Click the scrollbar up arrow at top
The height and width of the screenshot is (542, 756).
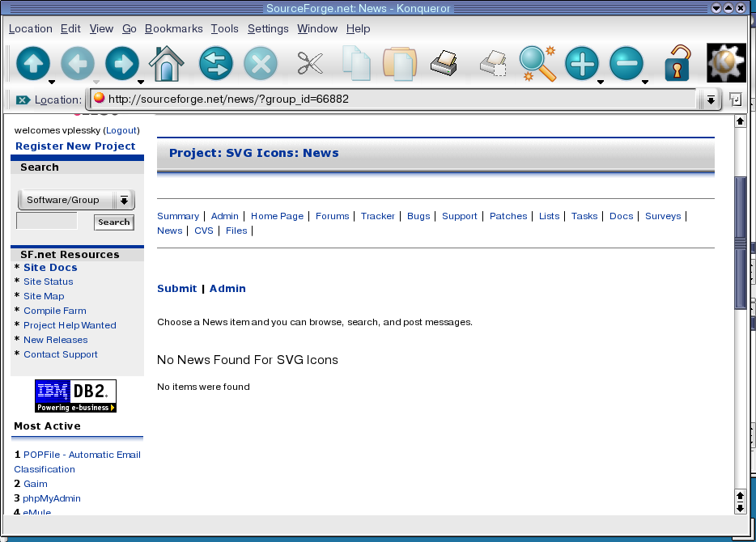pyautogui.click(x=740, y=121)
